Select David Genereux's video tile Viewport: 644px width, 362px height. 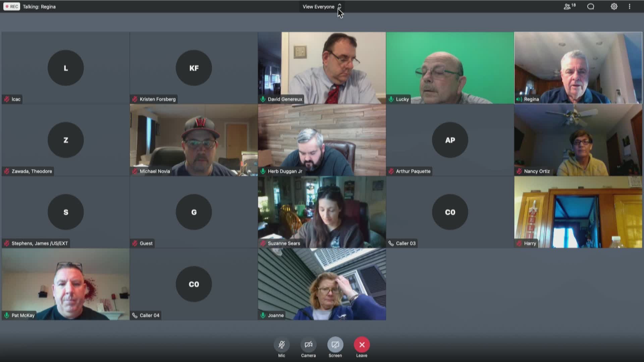(x=322, y=68)
